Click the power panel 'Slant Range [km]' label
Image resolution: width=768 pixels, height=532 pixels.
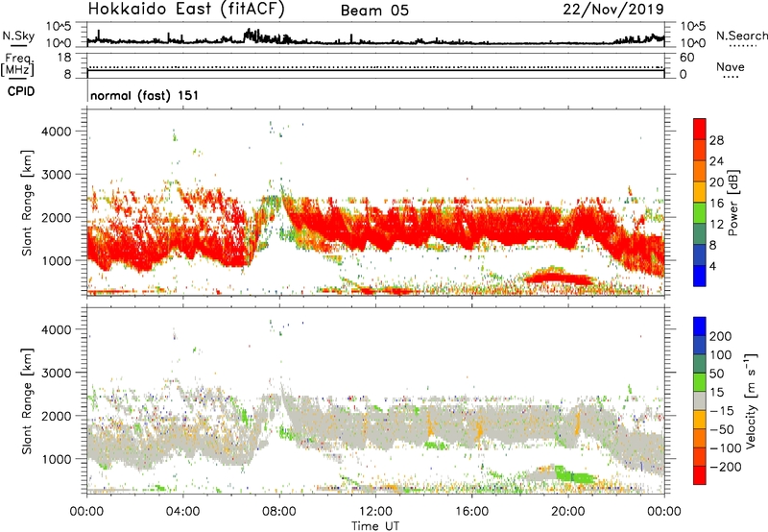point(27,203)
